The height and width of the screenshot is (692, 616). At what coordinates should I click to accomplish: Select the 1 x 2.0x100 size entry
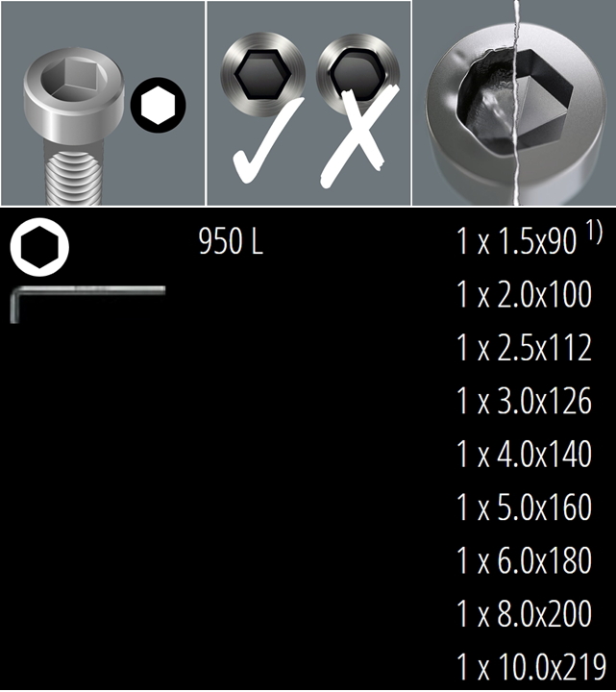click(x=524, y=294)
